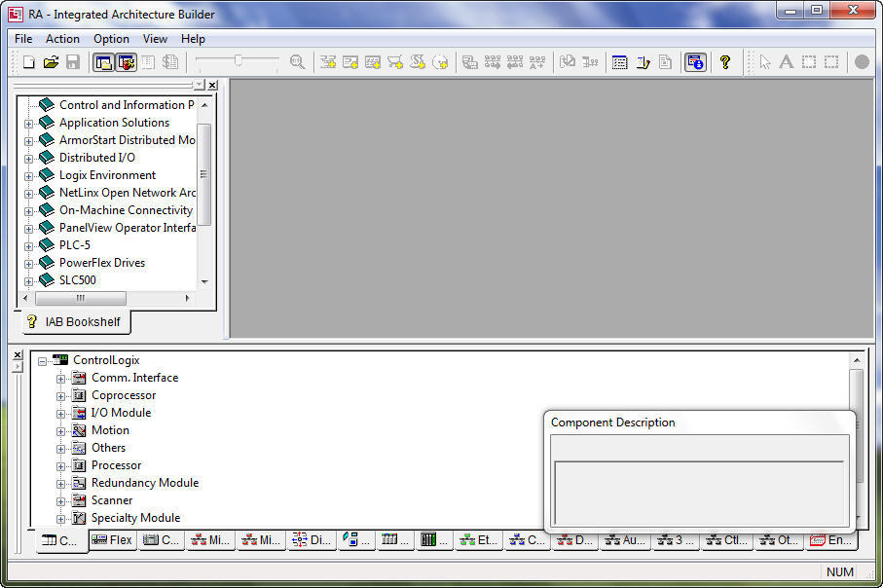The height and width of the screenshot is (588, 883).
Task: Collapse the ControlLogix tree node
Action: (x=42, y=361)
